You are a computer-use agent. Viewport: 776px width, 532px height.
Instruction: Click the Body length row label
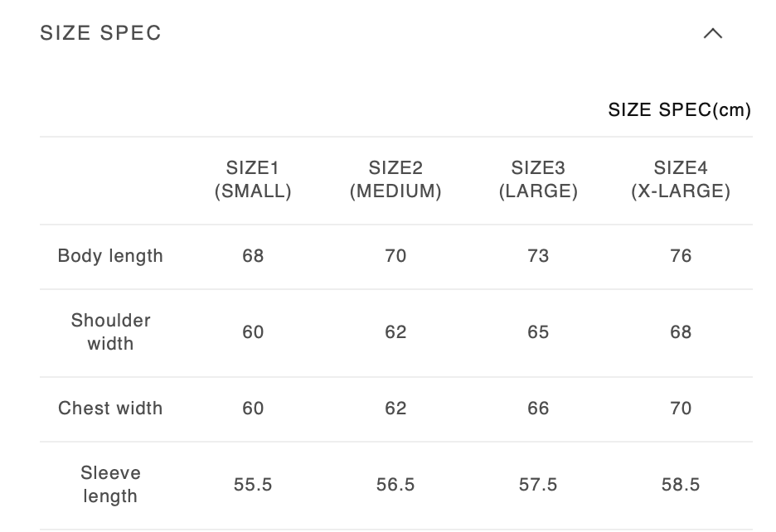pos(110,256)
